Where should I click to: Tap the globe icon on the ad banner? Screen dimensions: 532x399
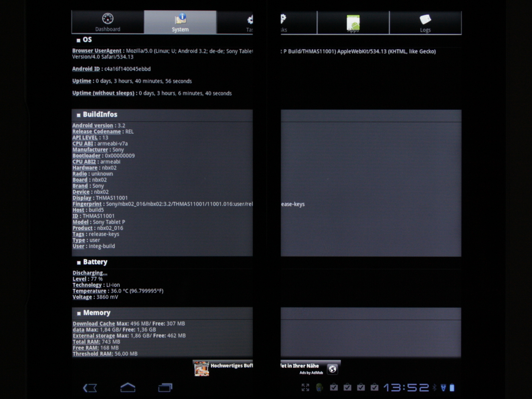pos(332,369)
